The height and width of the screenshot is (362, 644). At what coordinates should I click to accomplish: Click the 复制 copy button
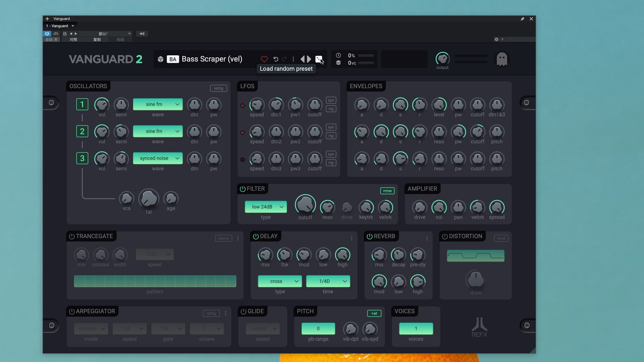pyautogui.click(x=97, y=40)
